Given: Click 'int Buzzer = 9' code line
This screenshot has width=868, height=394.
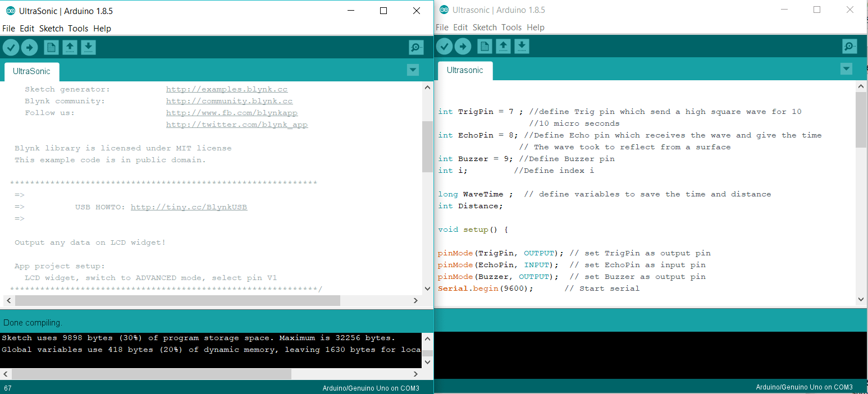Looking at the screenshot, I should [526, 159].
